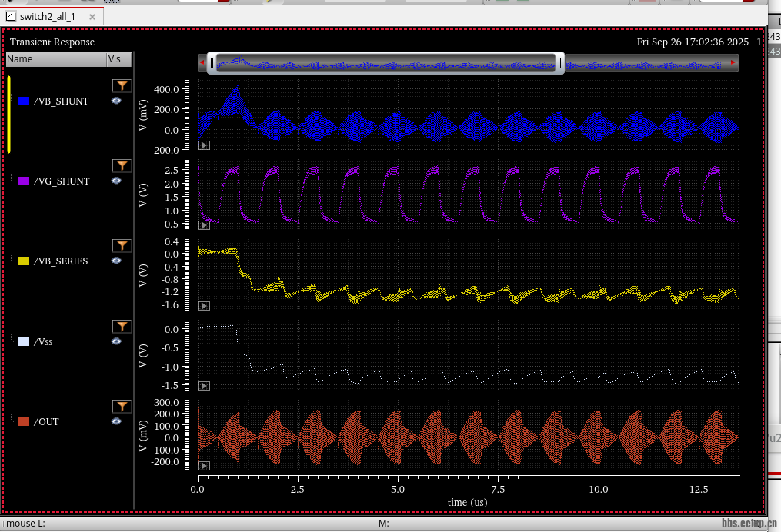Expand the /VG_SHUNT strip arrow button
Screen dimensions: 781x532
204,225
